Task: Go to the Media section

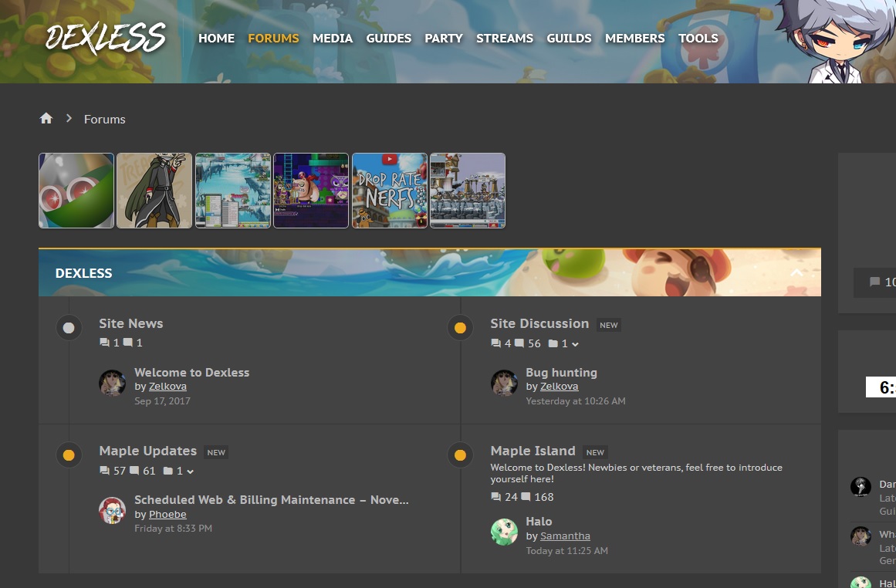Action: pos(333,39)
